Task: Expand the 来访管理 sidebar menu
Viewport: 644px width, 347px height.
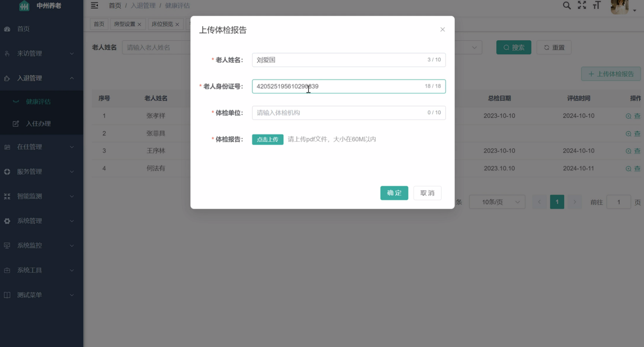Action: coord(41,54)
